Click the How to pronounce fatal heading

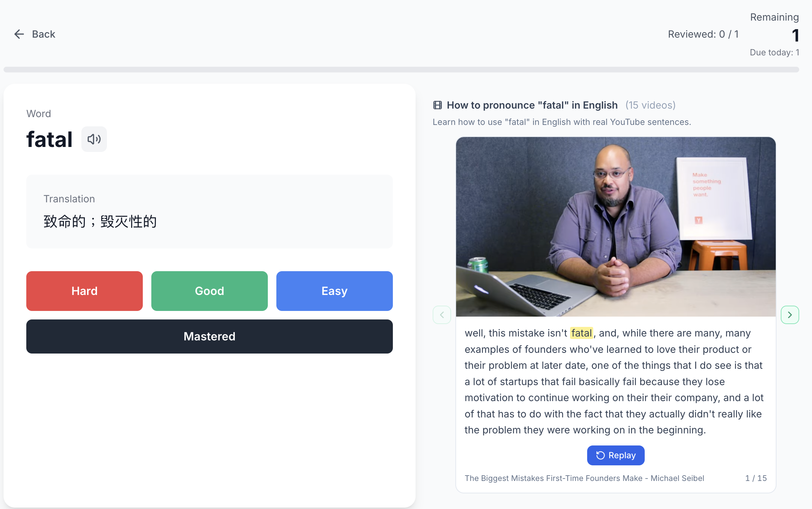pyautogui.click(x=532, y=105)
